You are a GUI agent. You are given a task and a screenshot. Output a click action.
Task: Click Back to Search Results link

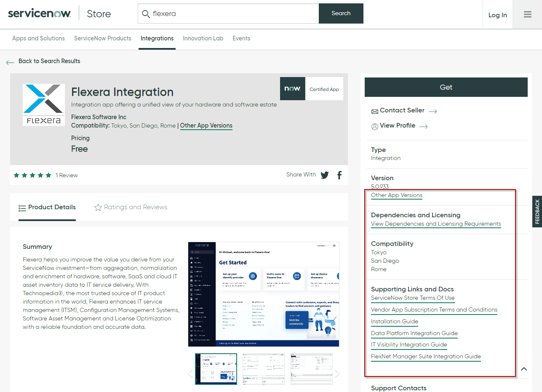(x=49, y=61)
